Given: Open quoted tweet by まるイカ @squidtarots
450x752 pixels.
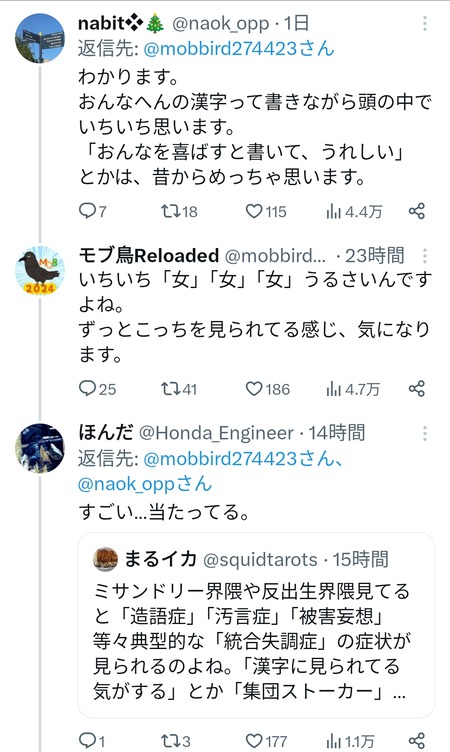Looking at the screenshot, I should [x=256, y=624].
